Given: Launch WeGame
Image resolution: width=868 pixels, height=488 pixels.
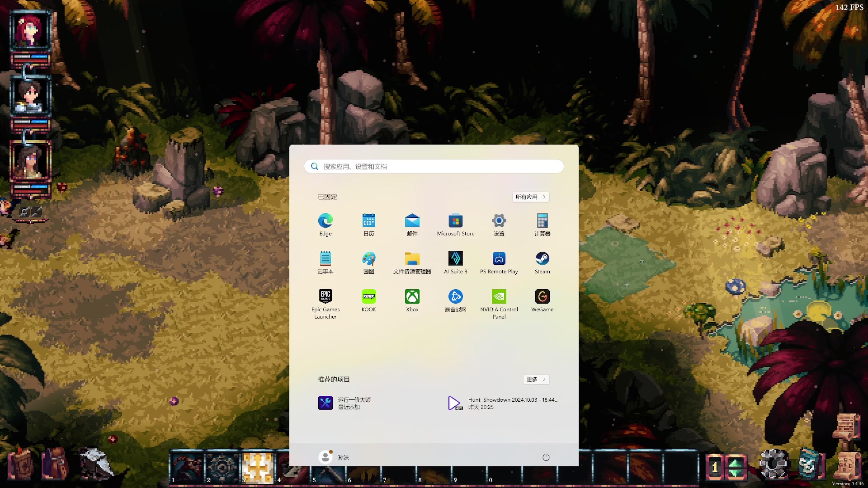Looking at the screenshot, I should 542,300.
